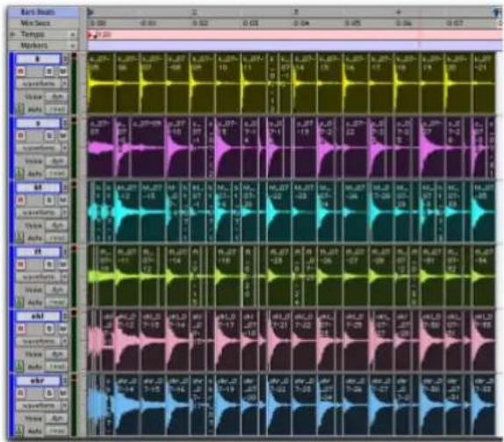Open the playlist selector arrow beside ohl name

(65, 316)
